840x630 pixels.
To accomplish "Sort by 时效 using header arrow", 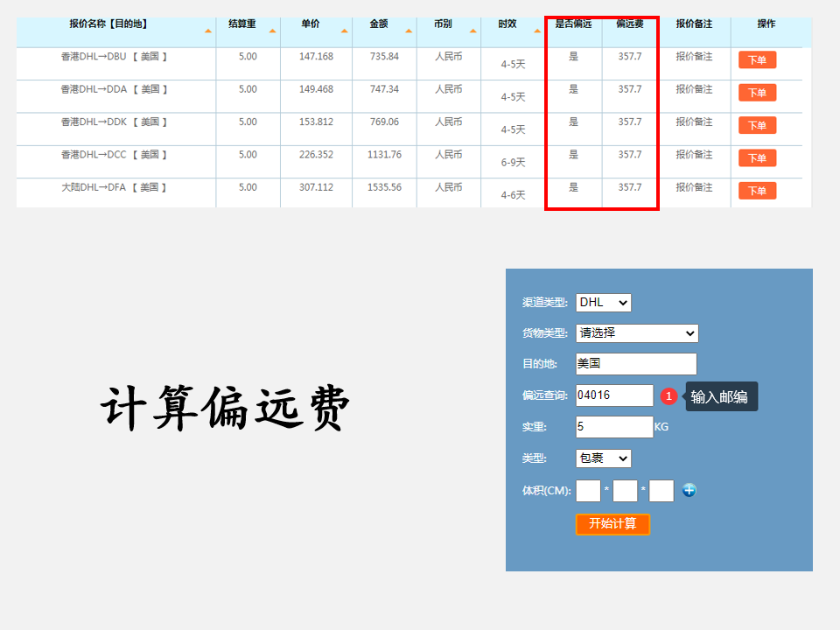I will click(537, 31).
